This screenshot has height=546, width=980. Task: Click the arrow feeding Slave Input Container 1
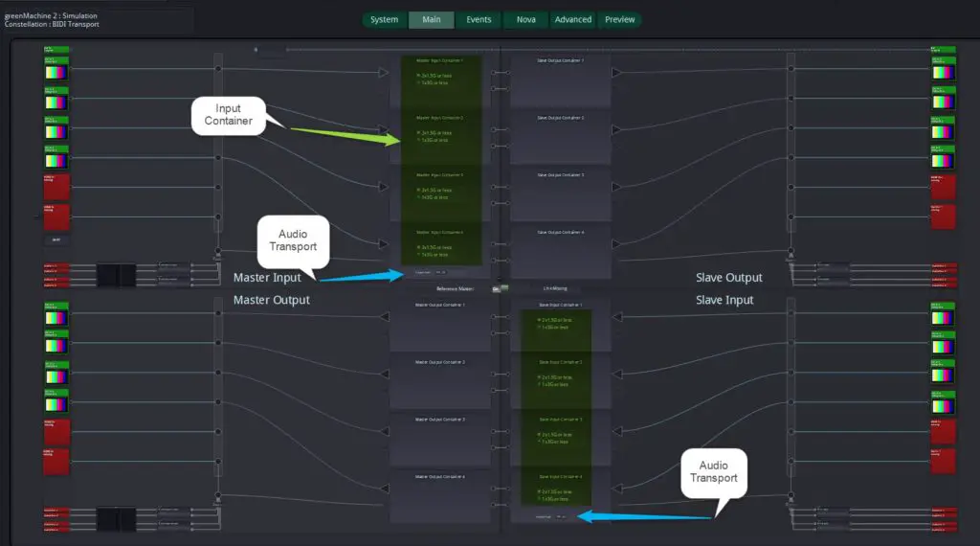(x=617, y=316)
